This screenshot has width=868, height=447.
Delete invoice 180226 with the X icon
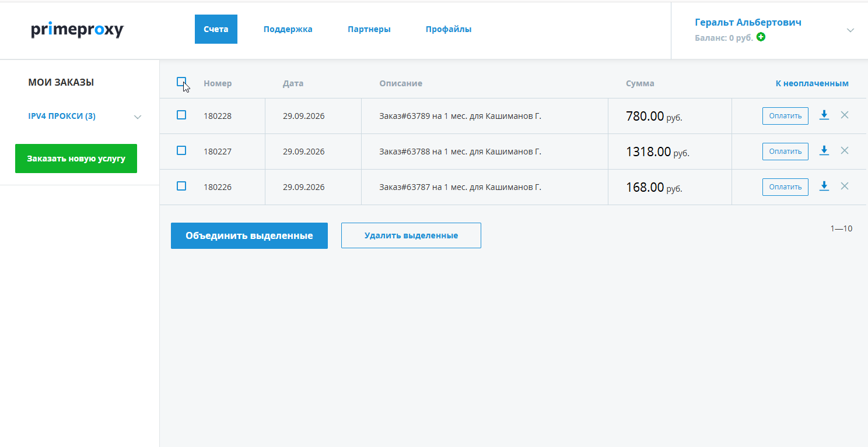tap(844, 186)
